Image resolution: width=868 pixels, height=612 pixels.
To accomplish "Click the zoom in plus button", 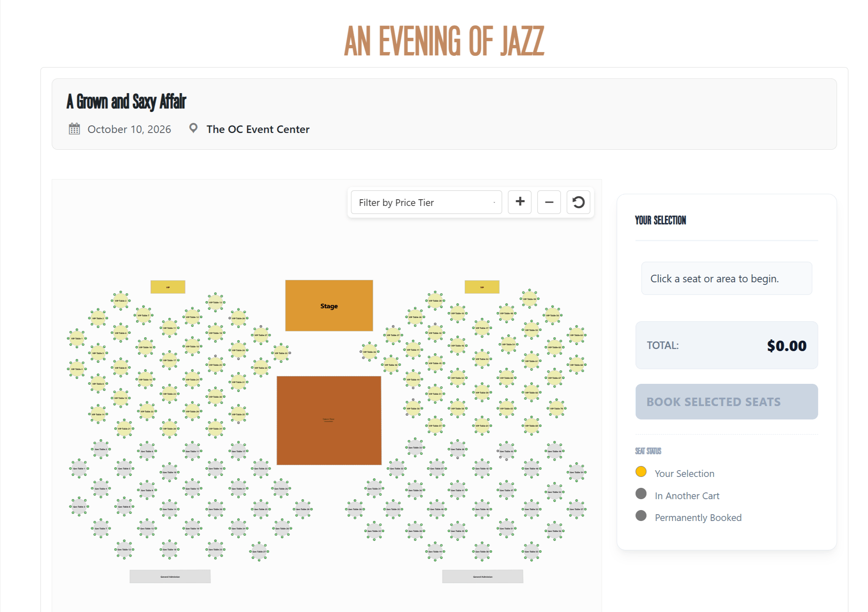I will coord(520,202).
